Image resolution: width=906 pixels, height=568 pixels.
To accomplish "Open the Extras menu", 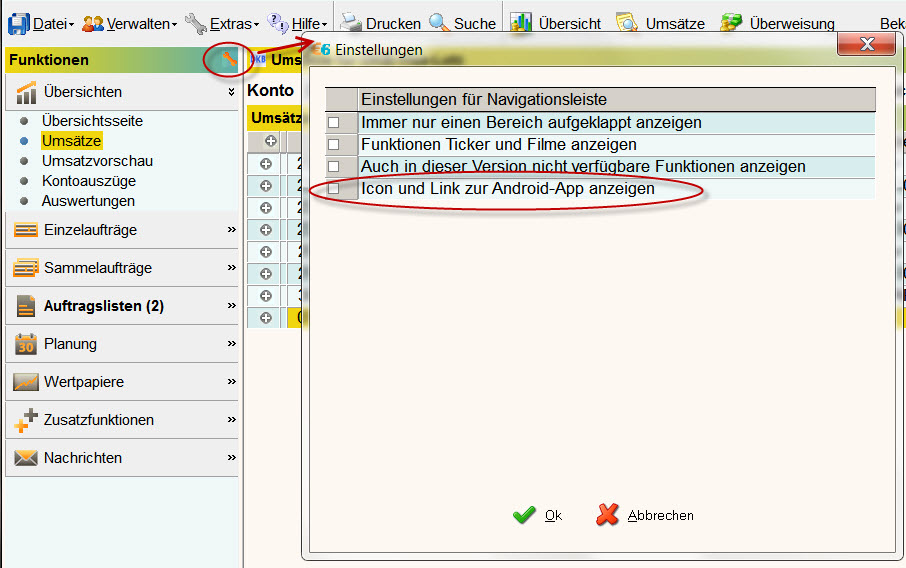I will [x=233, y=24].
